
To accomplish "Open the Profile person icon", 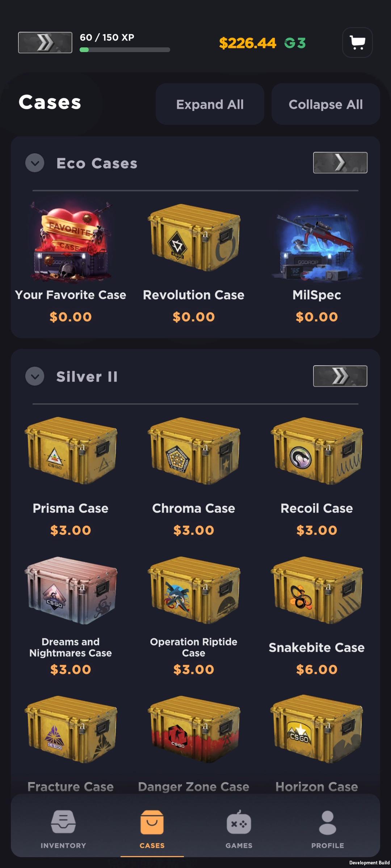I will (328, 822).
